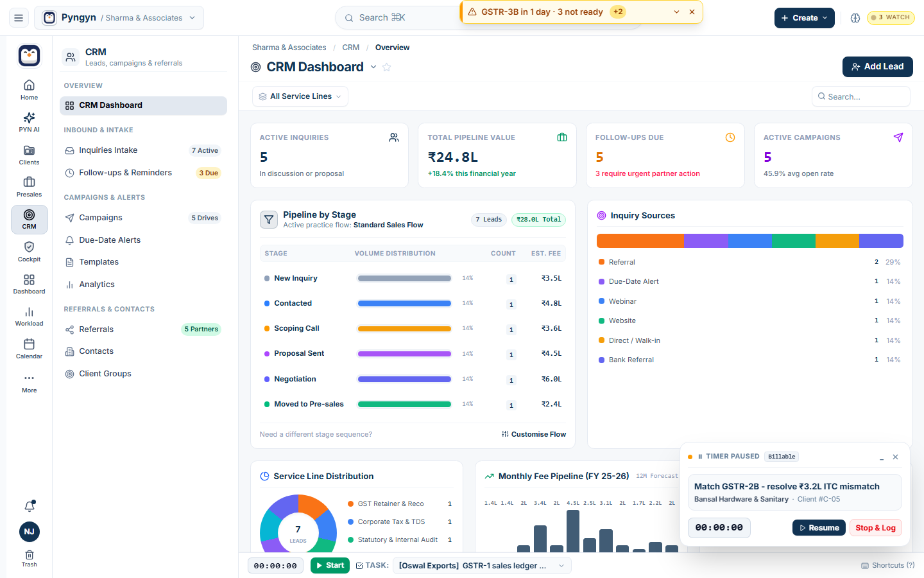The width and height of the screenshot is (924, 578).
Task: Open Due-Date Alerts menu item
Action: point(143,240)
